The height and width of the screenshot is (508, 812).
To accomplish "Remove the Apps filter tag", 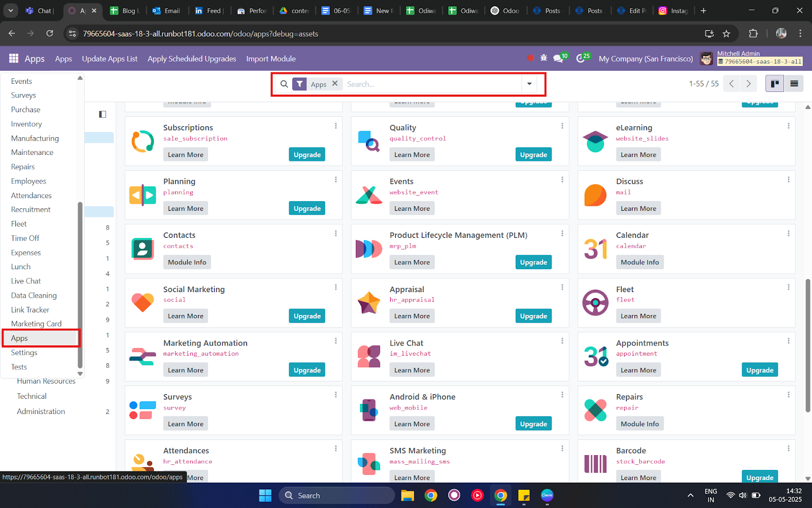I will [334, 83].
